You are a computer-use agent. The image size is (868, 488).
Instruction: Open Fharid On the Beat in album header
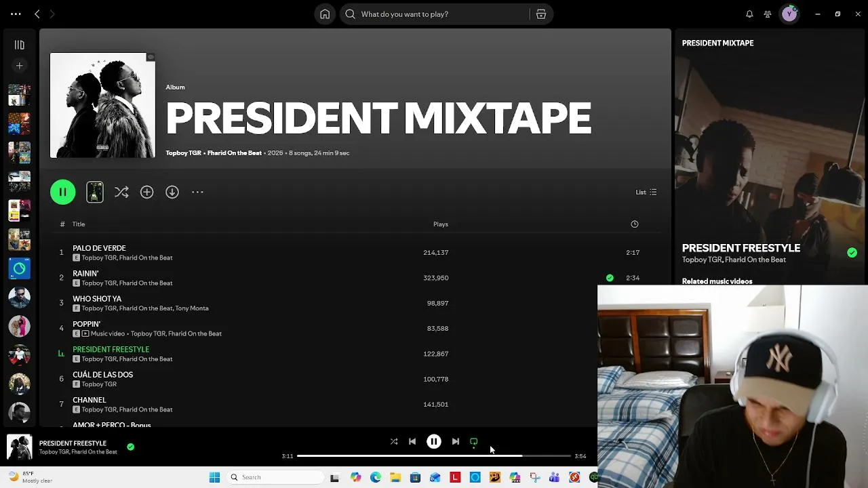pyautogui.click(x=234, y=153)
